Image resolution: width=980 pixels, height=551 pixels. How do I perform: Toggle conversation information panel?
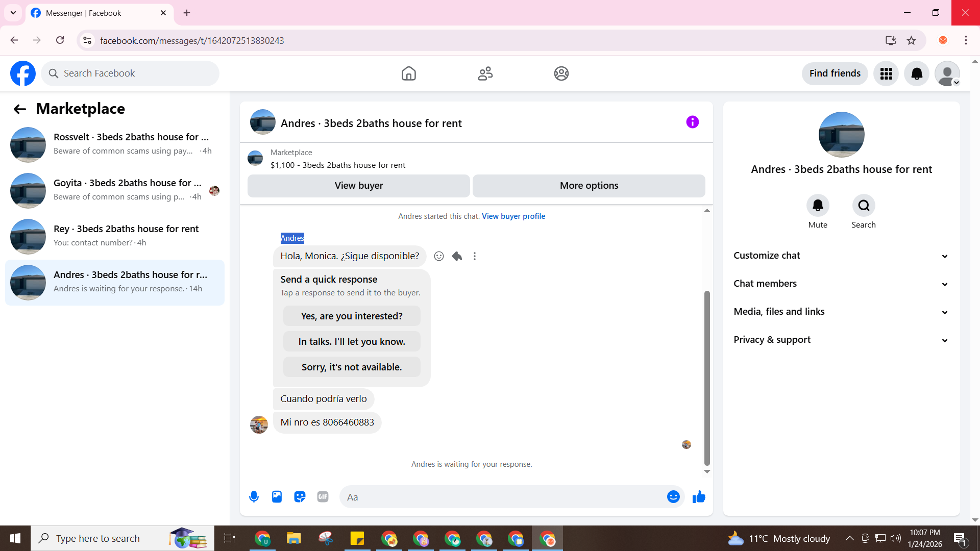(x=692, y=122)
